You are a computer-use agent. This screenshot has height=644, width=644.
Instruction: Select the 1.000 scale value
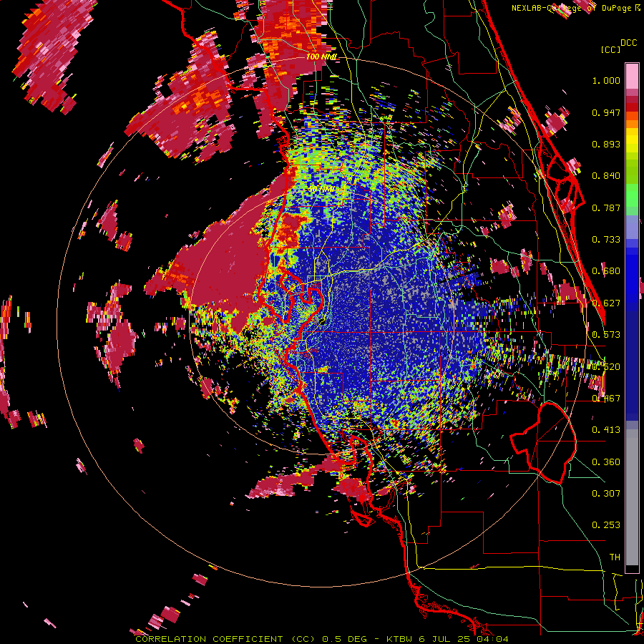(x=606, y=80)
